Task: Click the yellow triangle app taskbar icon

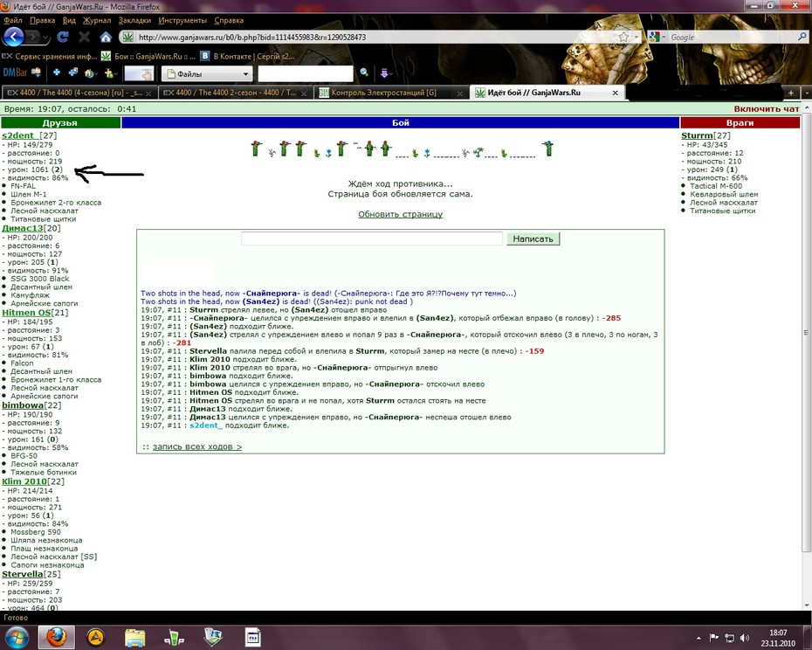Action: tap(96, 638)
